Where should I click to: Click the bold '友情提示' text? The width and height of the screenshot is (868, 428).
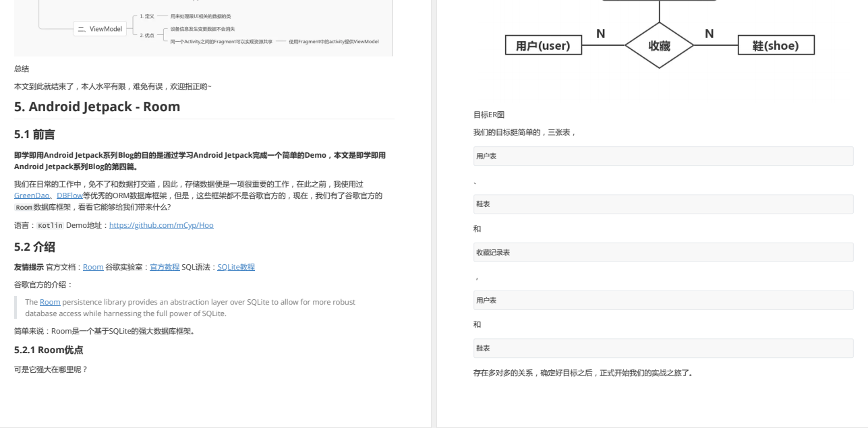pyautogui.click(x=29, y=267)
